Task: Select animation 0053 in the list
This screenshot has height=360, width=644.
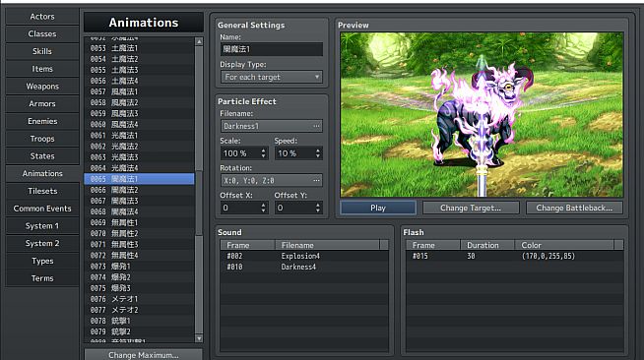Action: [x=139, y=48]
